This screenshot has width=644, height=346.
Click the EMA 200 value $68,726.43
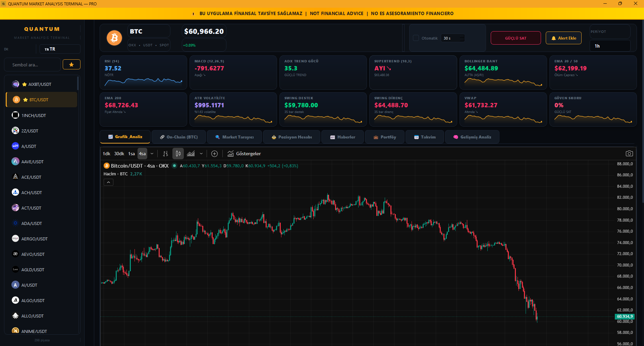tap(121, 105)
